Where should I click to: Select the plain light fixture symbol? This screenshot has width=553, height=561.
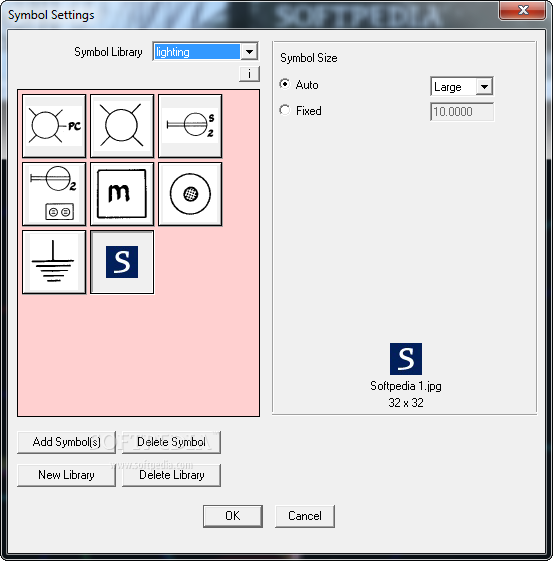[122, 126]
